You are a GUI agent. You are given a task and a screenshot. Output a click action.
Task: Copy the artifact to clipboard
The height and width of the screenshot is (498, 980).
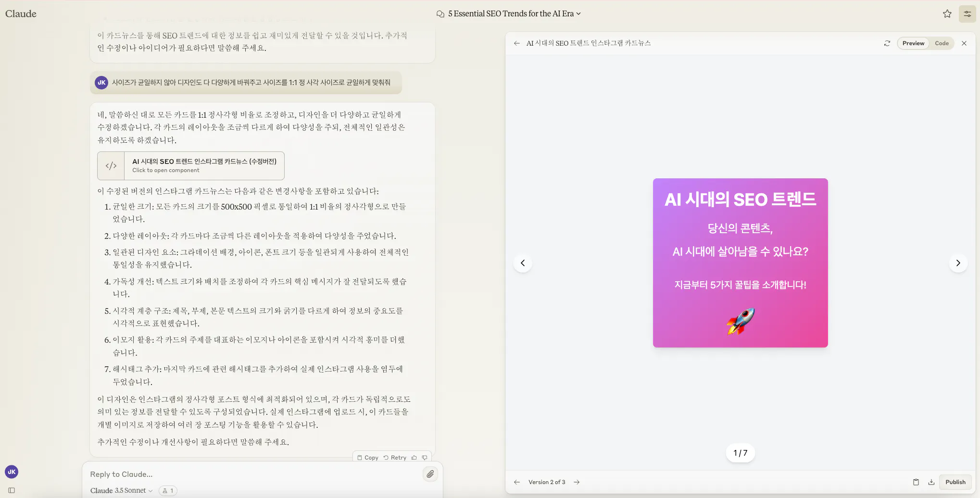pos(917,482)
